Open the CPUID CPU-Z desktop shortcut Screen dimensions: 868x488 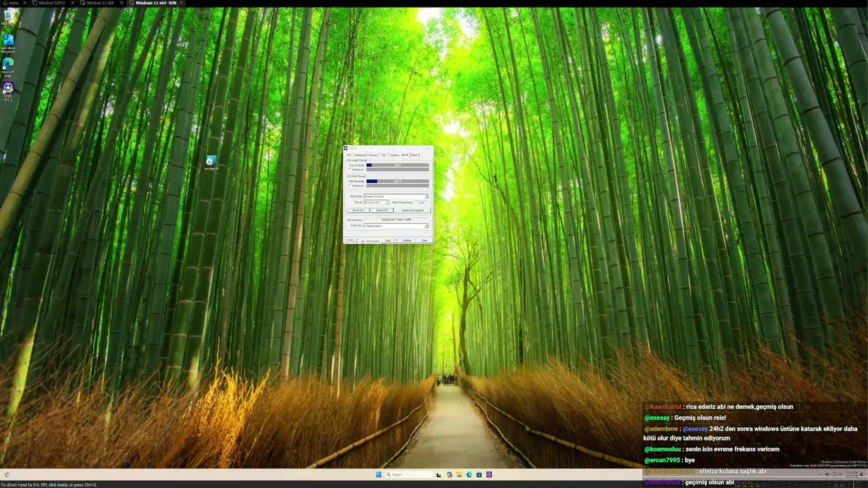8,90
